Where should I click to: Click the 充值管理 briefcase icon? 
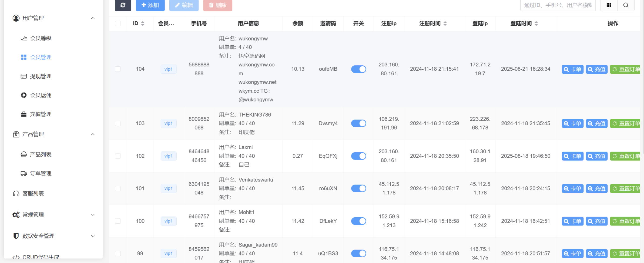[24, 114]
